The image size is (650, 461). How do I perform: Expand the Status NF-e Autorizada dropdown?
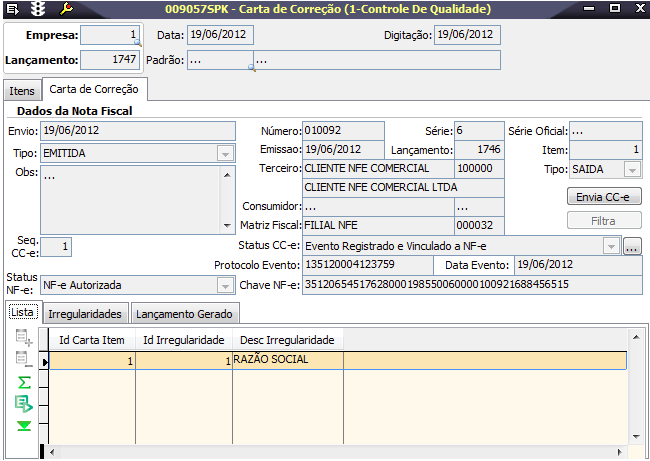[225, 285]
